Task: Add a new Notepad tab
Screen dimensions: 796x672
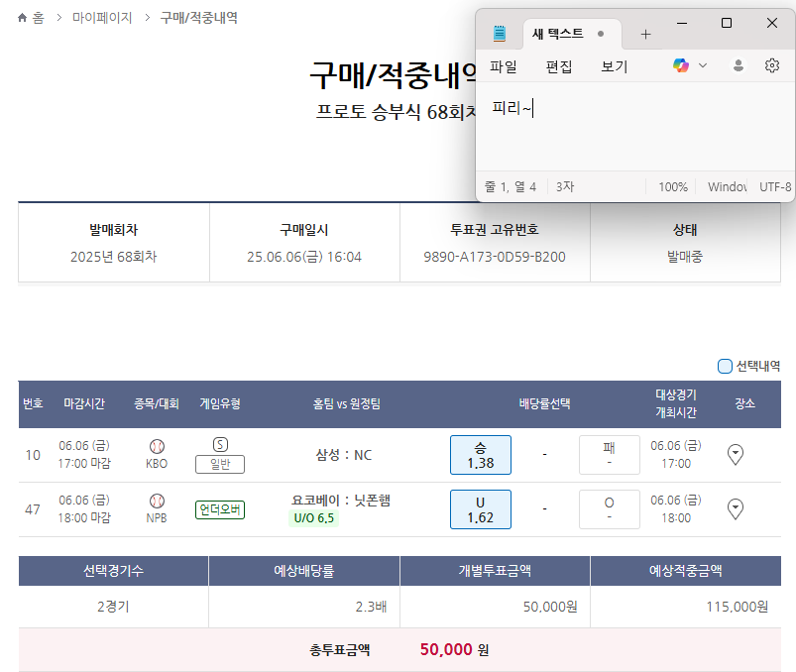Action: tap(645, 34)
